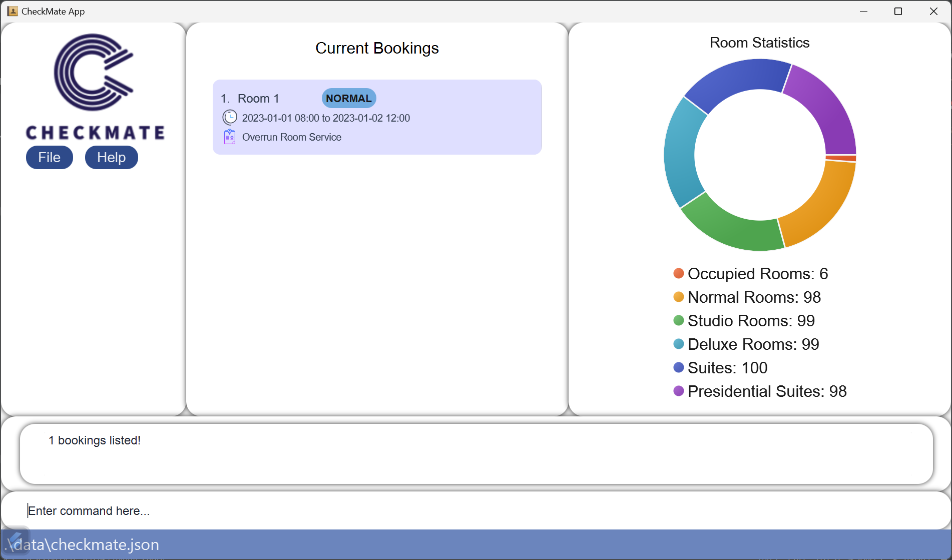Click the teal Deluxe Rooms legend dot
This screenshot has height=560, width=952.
click(679, 344)
